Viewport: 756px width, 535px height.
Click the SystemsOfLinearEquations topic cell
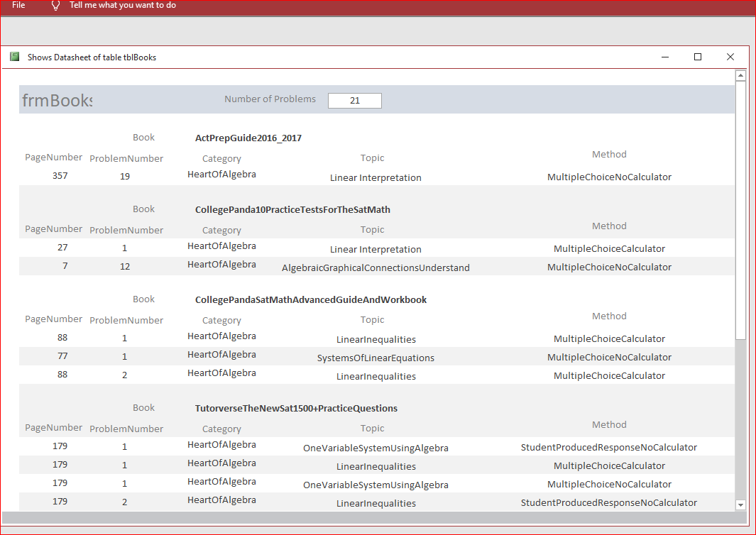pyautogui.click(x=376, y=358)
